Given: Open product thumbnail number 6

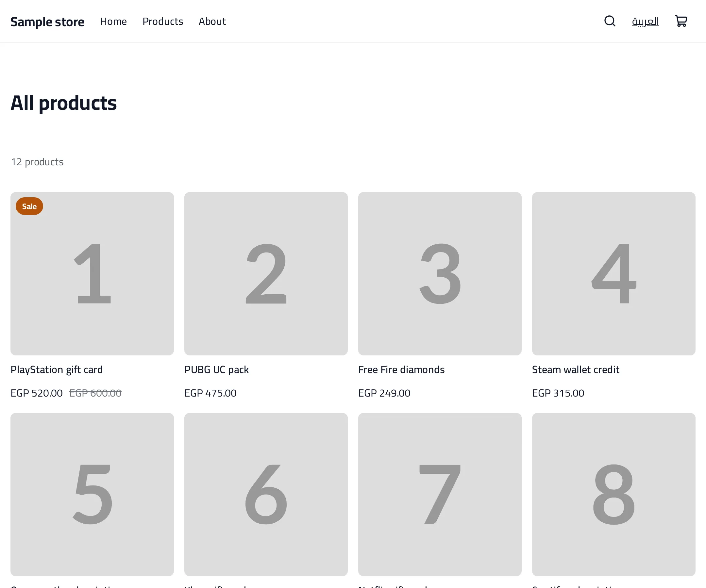Looking at the screenshot, I should (266, 494).
